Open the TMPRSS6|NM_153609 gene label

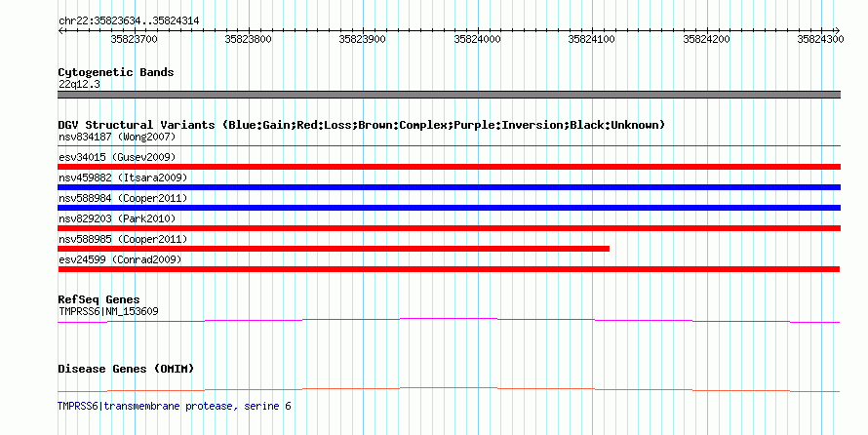tap(108, 311)
